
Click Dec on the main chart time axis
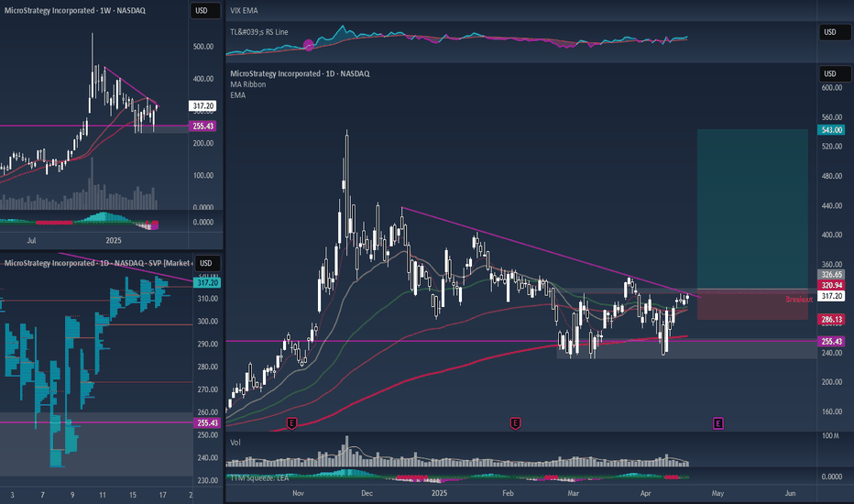[x=367, y=493]
